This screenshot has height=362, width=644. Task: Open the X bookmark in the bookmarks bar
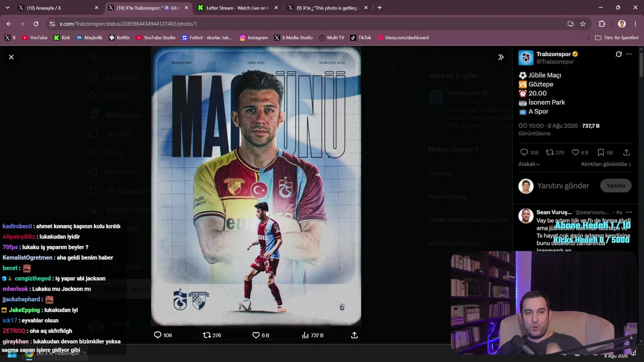(x=10, y=38)
